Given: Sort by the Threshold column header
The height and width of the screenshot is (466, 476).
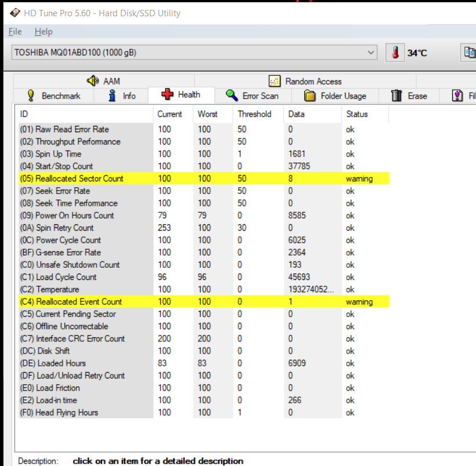Looking at the screenshot, I should (x=258, y=114).
